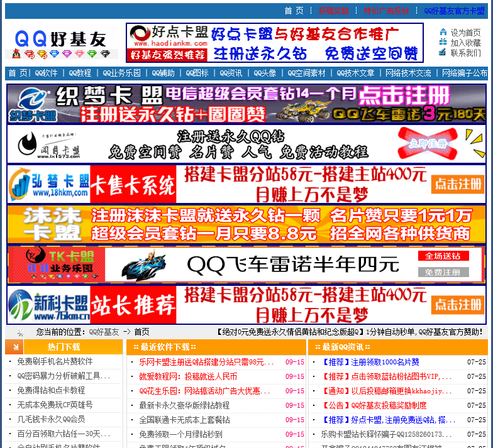Select QQ软件 in navigation menu
493x448 pixels.
[47, 73]
